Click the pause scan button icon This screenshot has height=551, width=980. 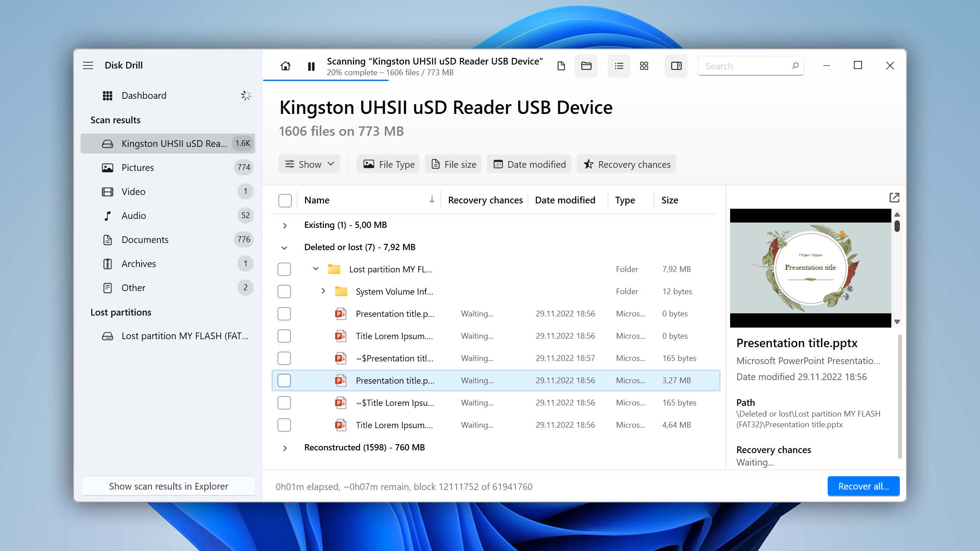click(x=311, y=65)
